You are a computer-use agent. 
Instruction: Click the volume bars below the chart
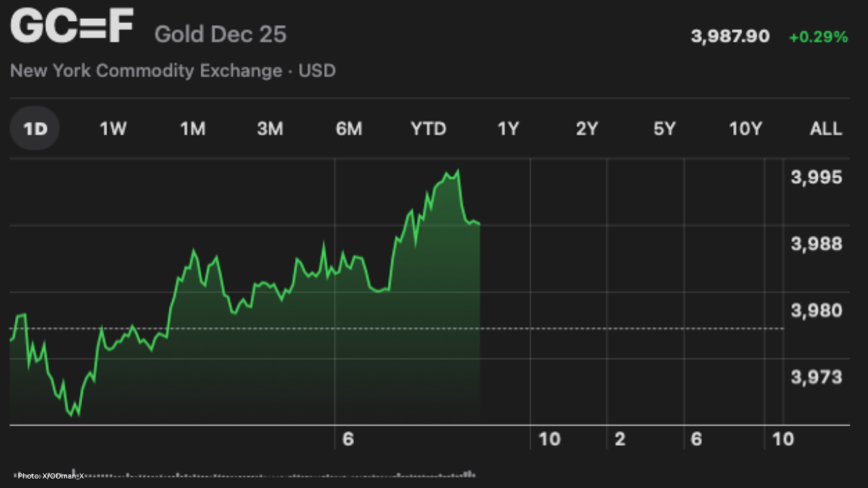(x=271, y=476)
